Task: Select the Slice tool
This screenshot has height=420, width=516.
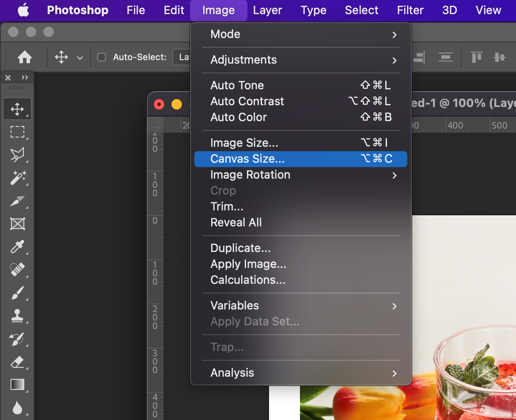Action: 17,201
